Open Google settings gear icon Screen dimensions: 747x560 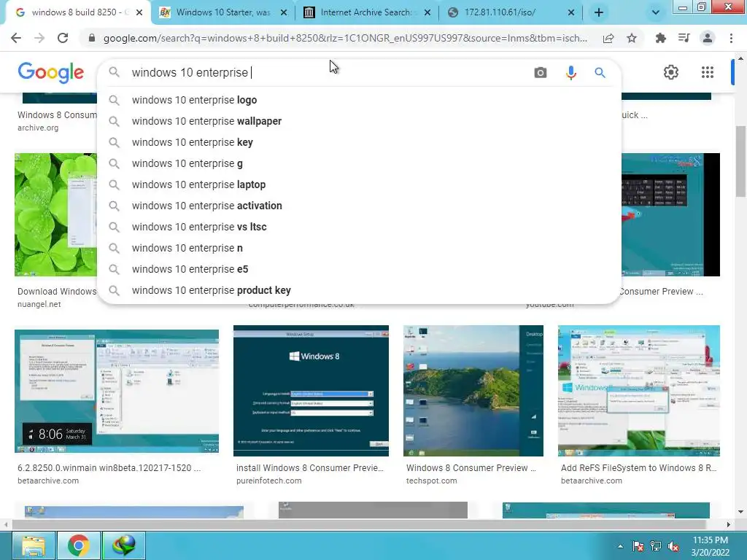[x=671, y=72]
